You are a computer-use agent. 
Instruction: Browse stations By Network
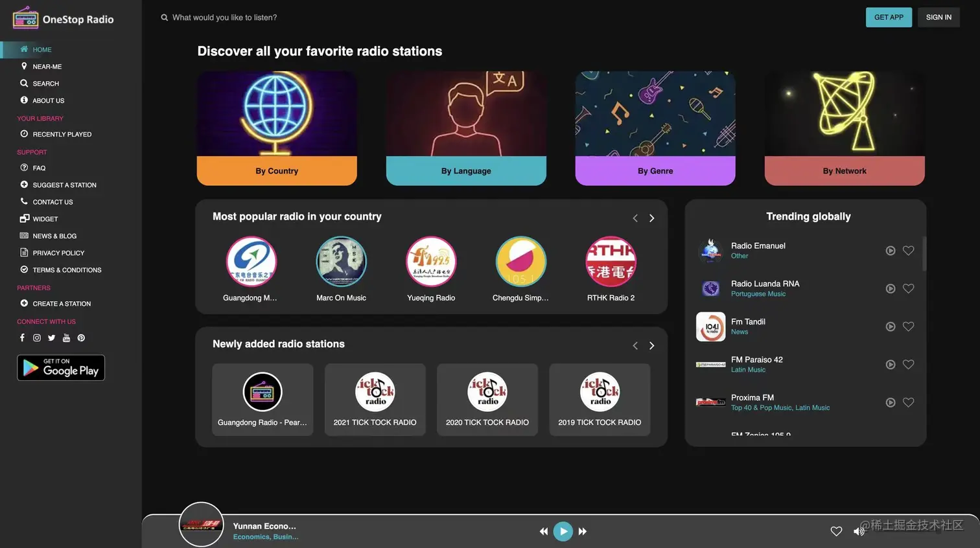point(845,128)
